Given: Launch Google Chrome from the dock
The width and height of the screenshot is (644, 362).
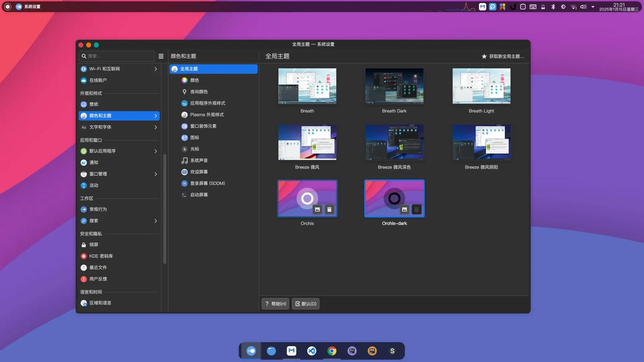Looking at the screenshot, I should pos(332,351).
